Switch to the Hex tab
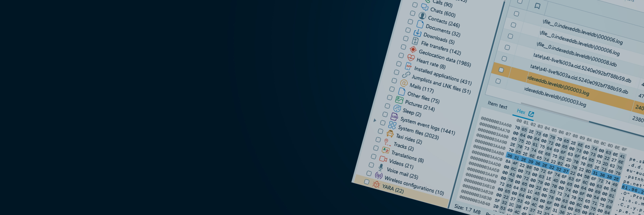 coord(521,112)
